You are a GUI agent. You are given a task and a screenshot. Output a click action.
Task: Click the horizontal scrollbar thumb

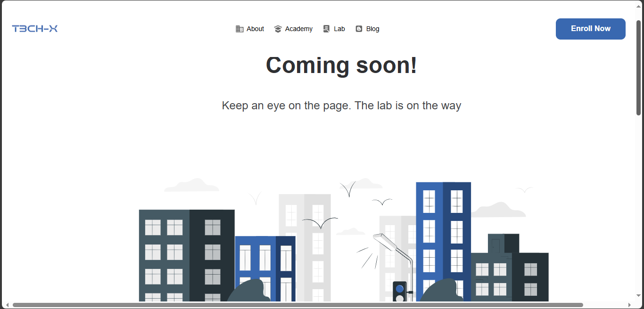point(297,305)
